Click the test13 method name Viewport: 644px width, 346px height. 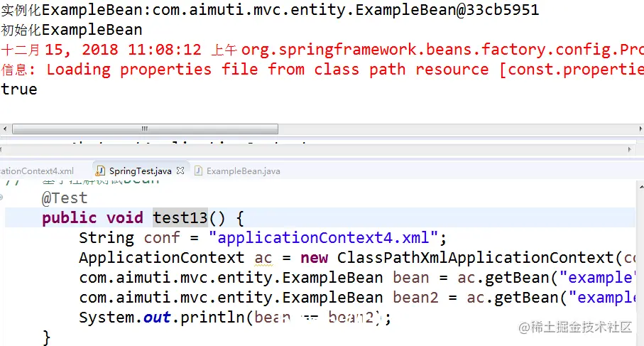[x=180, y=218]
